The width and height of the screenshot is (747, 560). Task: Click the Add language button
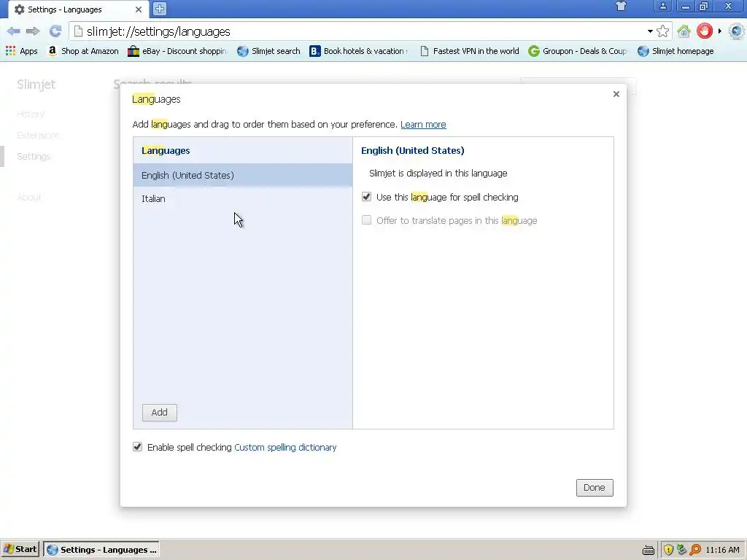tap(160, 413)
